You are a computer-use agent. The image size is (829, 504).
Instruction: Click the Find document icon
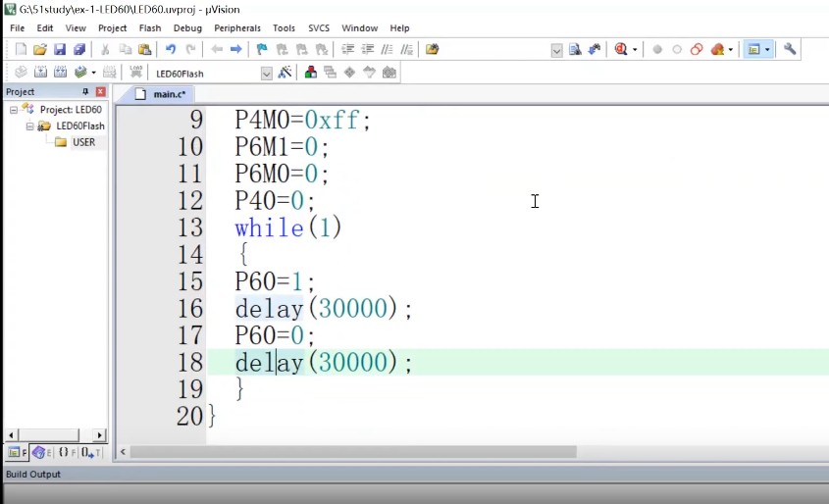pos(575,49)
